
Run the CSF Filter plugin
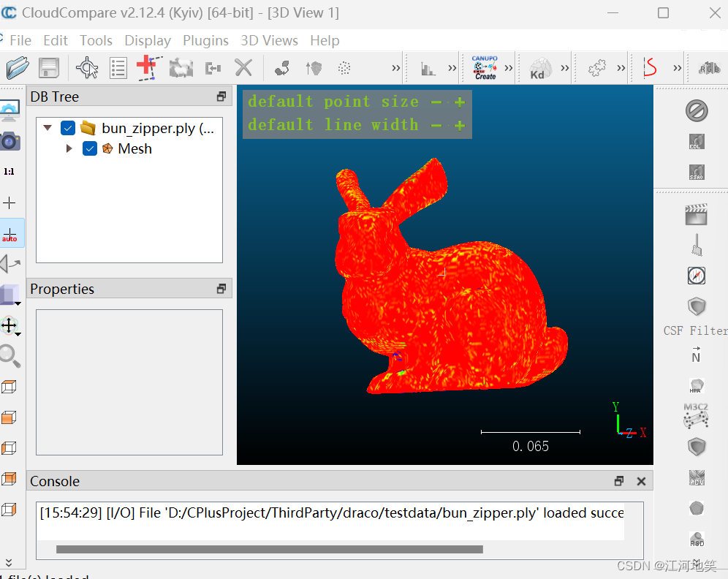tap(696, 330)
